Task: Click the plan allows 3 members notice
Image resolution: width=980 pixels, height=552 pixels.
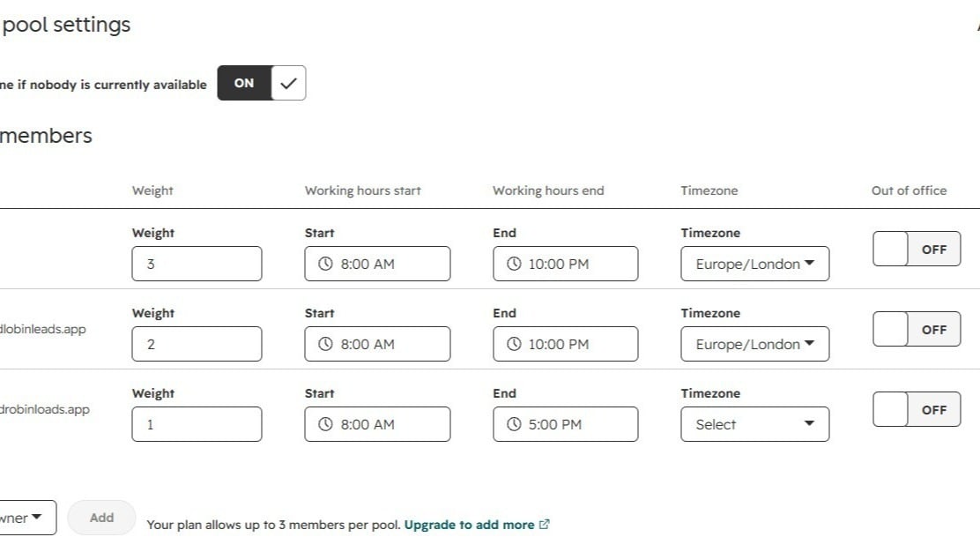Action: [x=273, y=525]
